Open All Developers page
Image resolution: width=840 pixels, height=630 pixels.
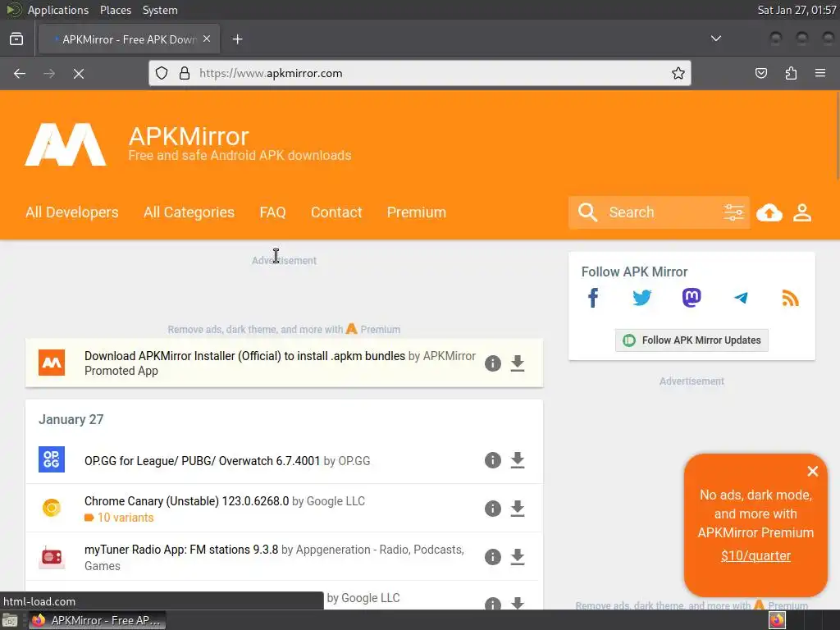click(x=72, y=212)
